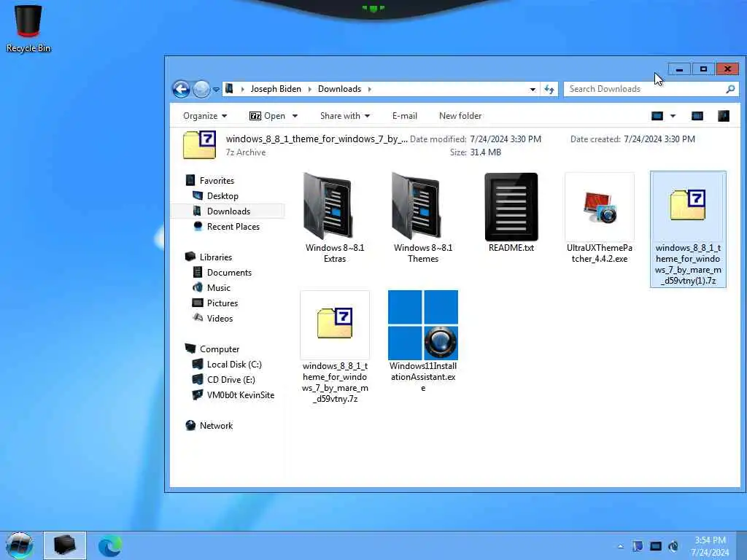Expand arrow after Joseph Biden breadcrumb

coord(309,89)
